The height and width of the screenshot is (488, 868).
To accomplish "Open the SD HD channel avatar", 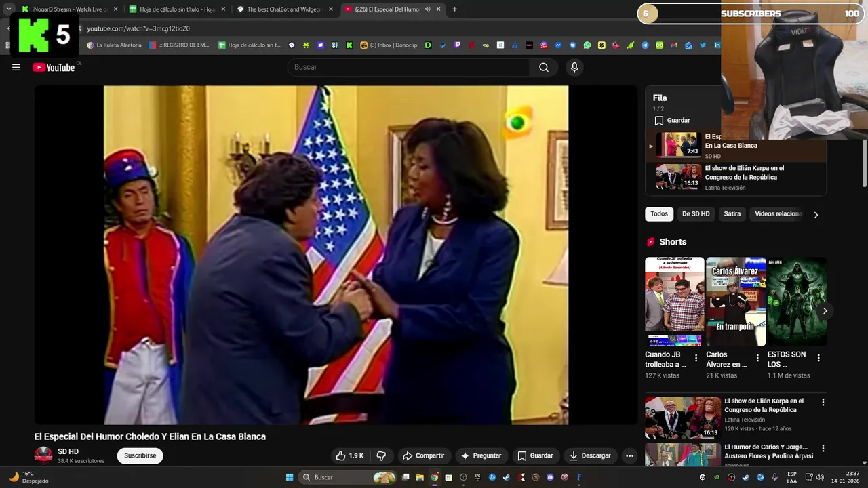I will 43,455.
